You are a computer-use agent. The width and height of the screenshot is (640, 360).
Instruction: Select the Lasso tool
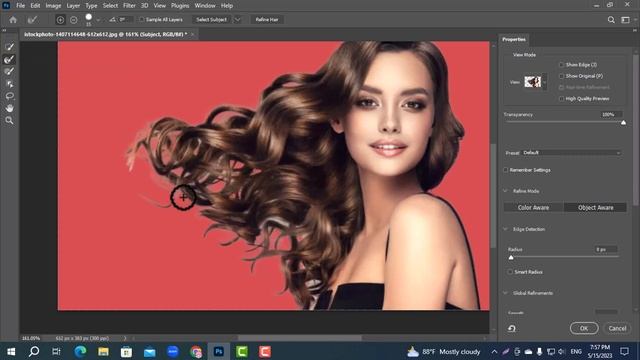(9, 96)
